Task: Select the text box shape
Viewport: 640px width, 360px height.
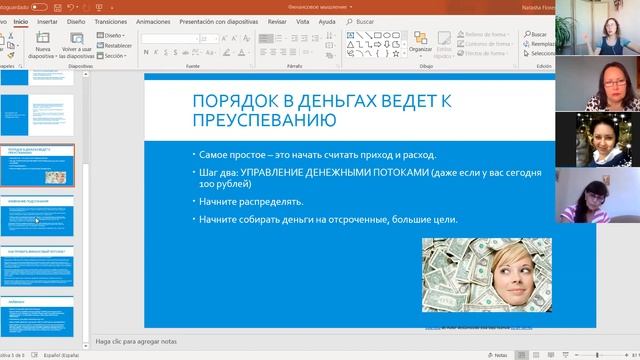Action: [350, 36]
